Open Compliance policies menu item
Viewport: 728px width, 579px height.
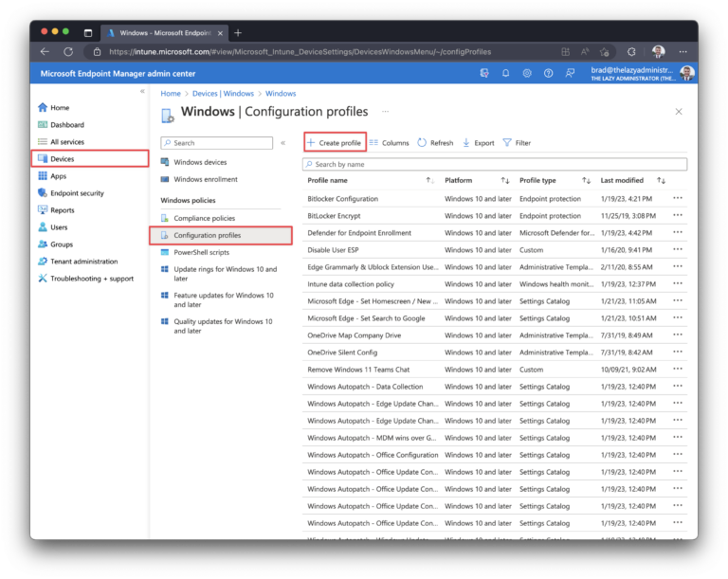tap(205, 218)
